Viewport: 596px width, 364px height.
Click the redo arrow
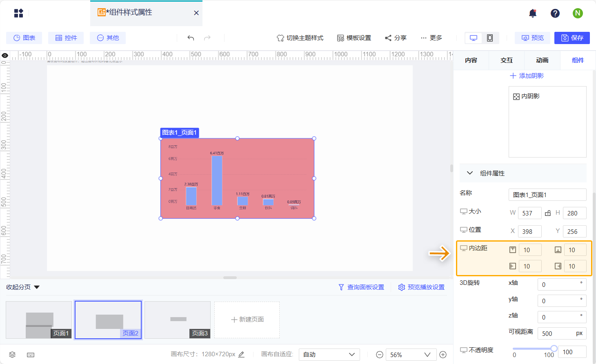pyautogui.click(x=207, y=38)
